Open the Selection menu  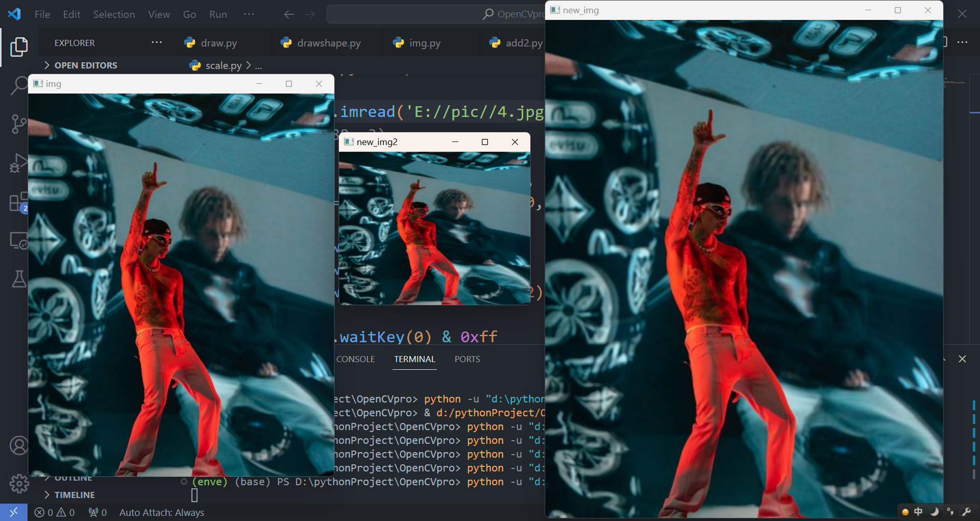[x=114, y=14]
